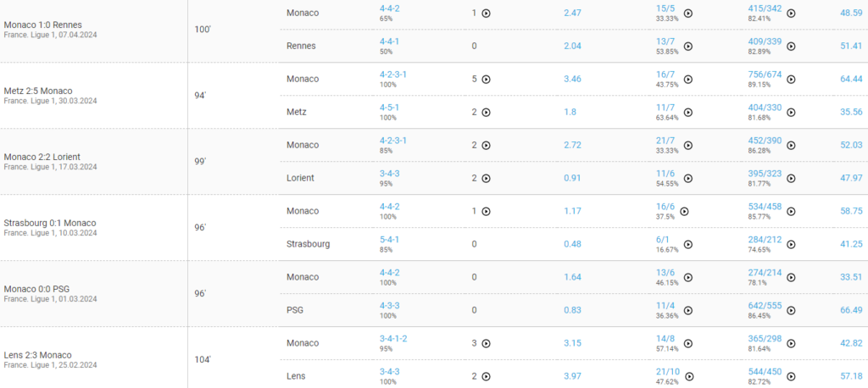This screenshot has width=868, height=388.
Task: Open Monaco's 13/6 shots stat against PSG
Action: 665,272
